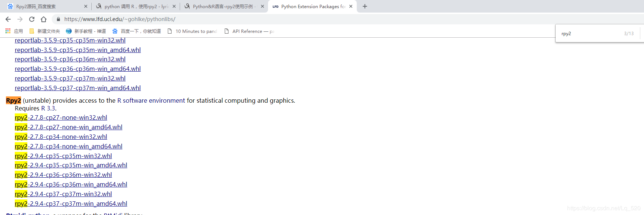
Task: Go back to the previous page
Action: [x=8, y=19]
